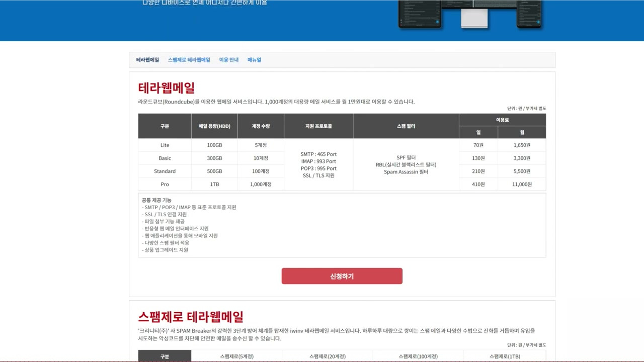Click the SSL / TLS 지원 protocol line
The image size is (644, 362).
[x=318, y=175]
